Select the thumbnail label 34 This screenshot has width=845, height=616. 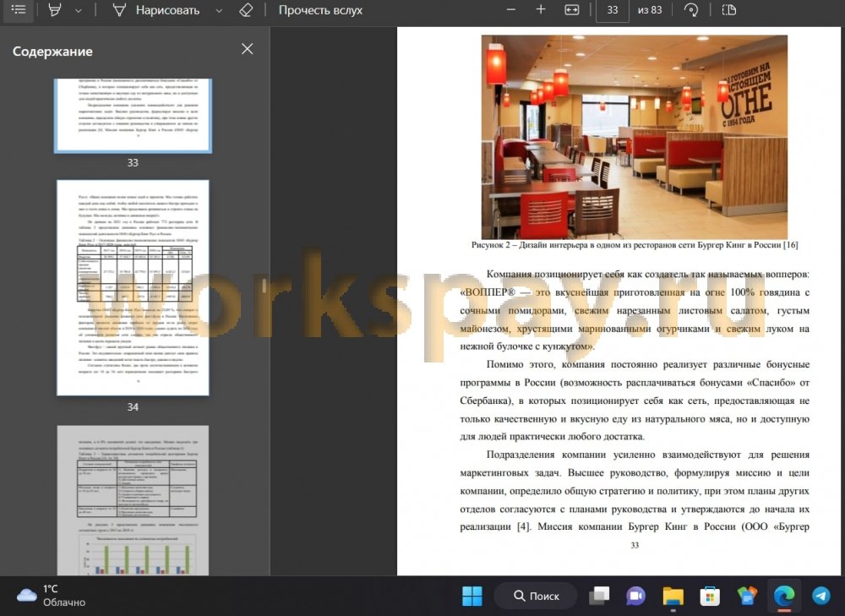click(133, 407)
